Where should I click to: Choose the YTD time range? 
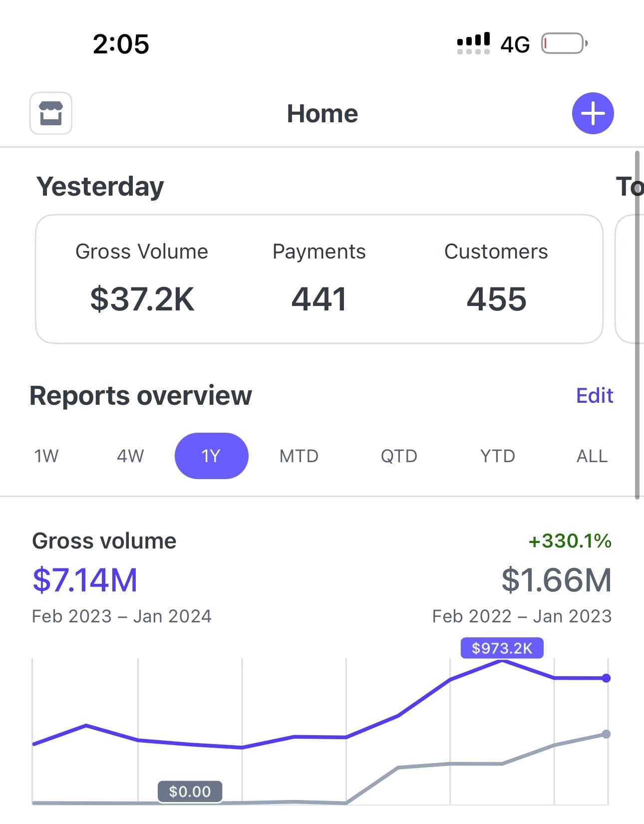click(497, 456)
